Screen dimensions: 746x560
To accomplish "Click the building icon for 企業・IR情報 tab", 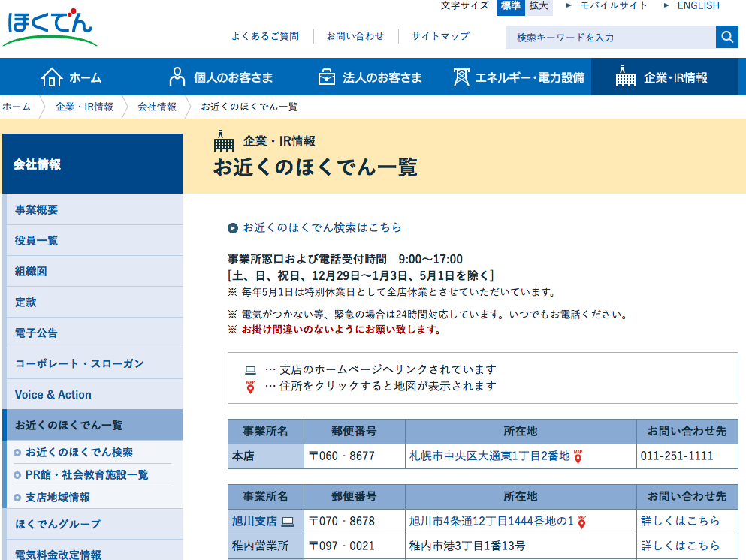I will [x=625, y=76].
